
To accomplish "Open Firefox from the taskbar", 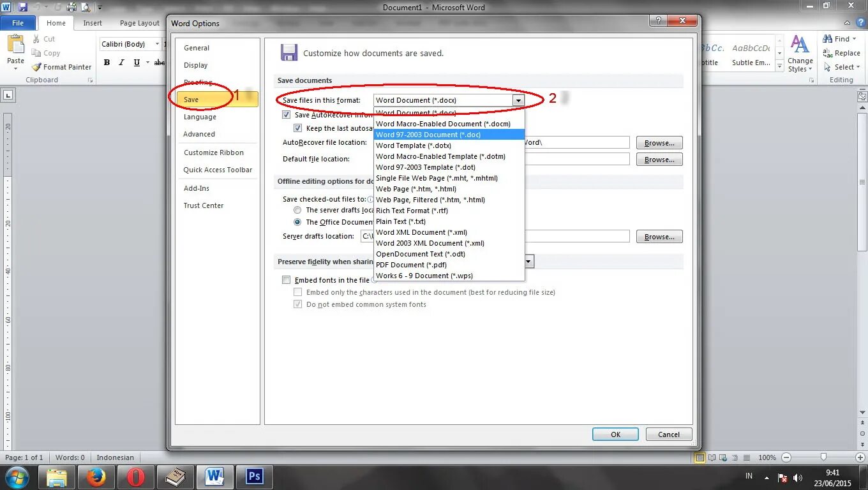I will click(x=96, y=477).
